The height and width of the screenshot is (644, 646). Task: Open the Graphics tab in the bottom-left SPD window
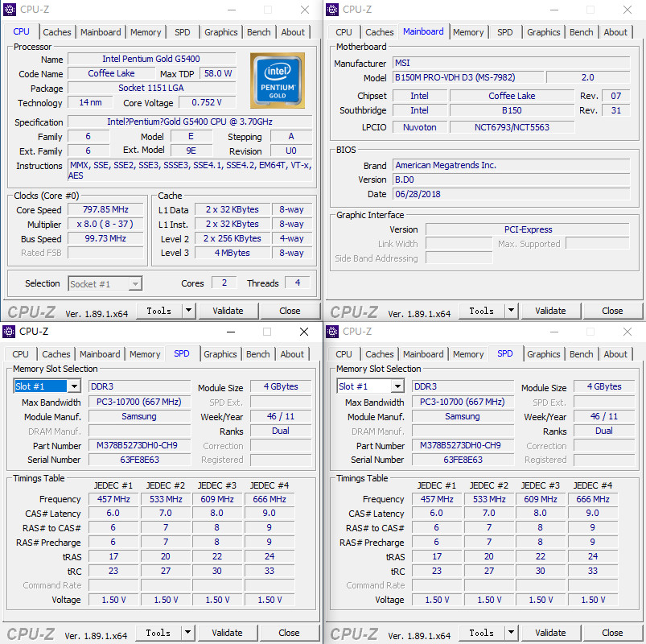220,354
